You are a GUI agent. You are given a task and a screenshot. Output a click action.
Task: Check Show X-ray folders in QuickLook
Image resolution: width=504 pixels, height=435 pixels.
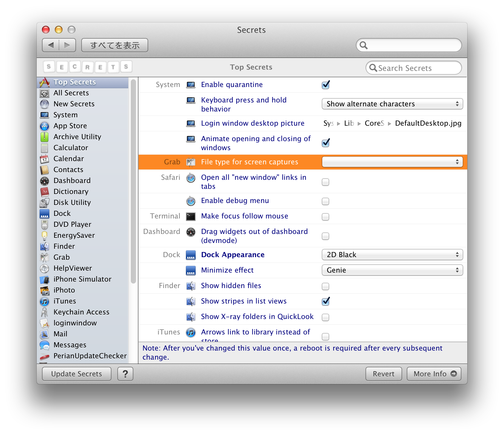325,317
